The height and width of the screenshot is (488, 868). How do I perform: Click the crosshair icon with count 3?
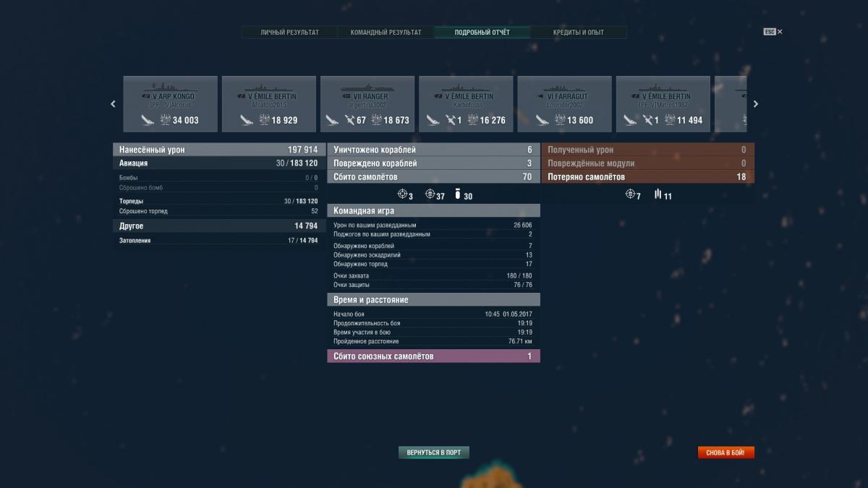click(x=402, y=195)
